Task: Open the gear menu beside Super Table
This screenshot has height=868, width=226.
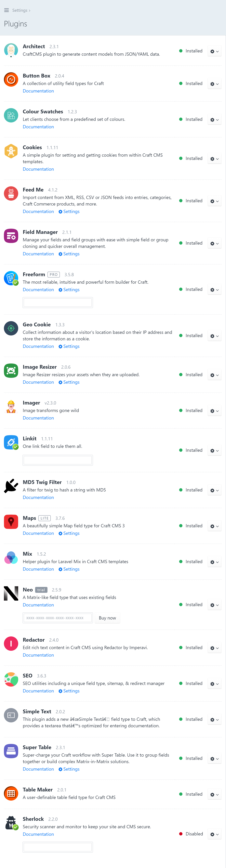Action: [214, 759]
